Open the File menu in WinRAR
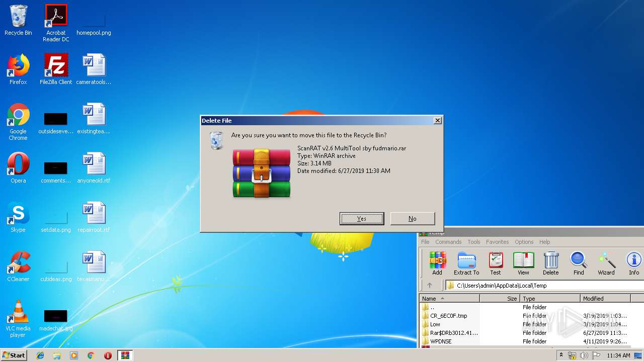The height and width of the screenshot is (362, 644). (x=425, y=242)
